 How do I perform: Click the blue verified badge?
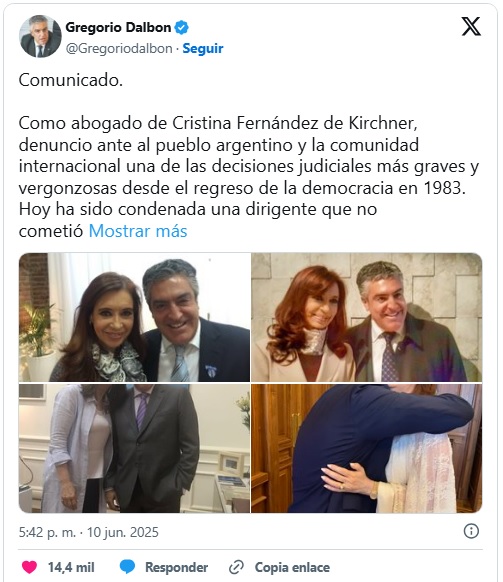coord(182,27)
